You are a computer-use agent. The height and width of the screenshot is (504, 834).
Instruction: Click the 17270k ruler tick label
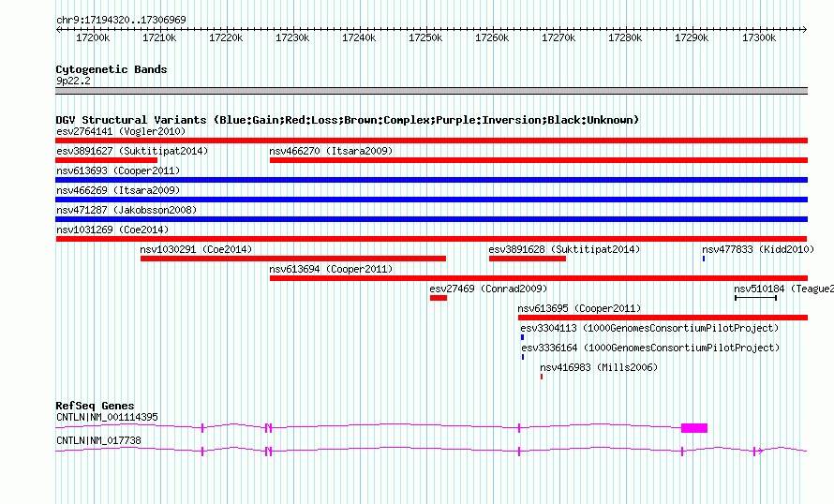coord(558,37)
